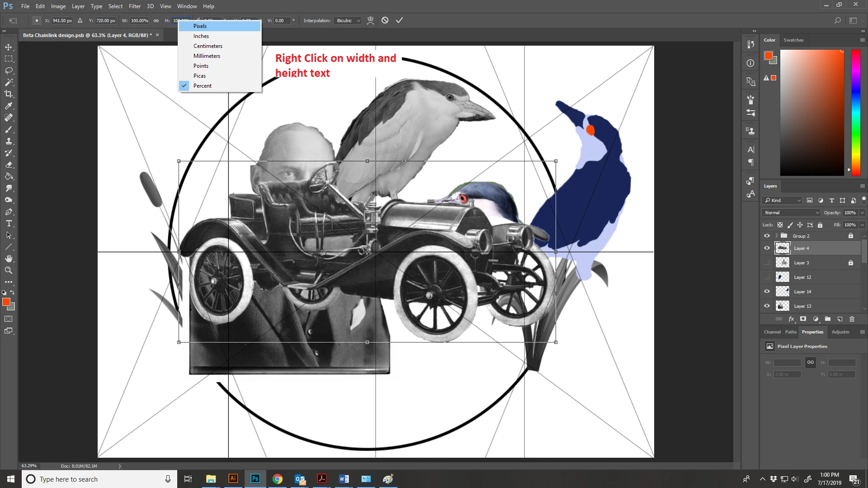Select the Move tool

tap(9, 47)
